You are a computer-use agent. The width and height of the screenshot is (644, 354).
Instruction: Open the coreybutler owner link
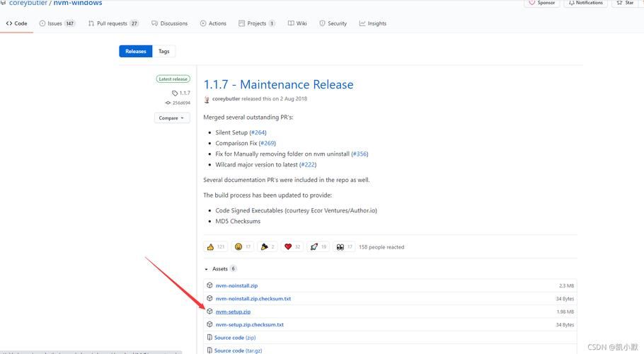coord(28,3)
